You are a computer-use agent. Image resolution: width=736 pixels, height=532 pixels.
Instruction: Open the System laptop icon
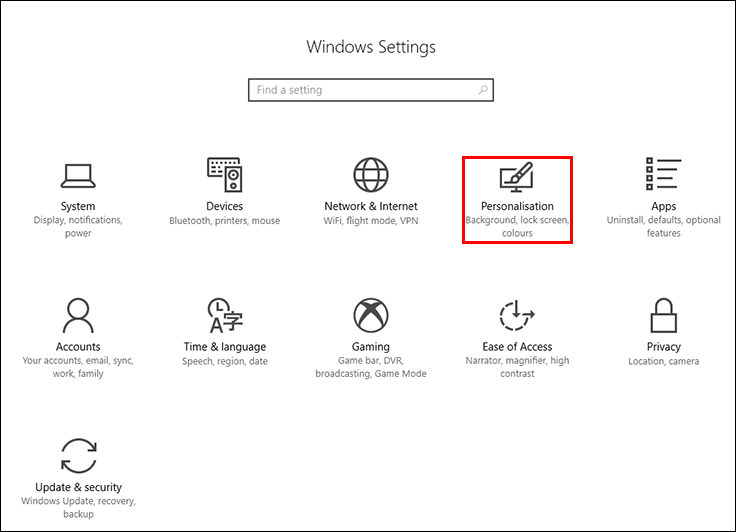tap(78, 176)
